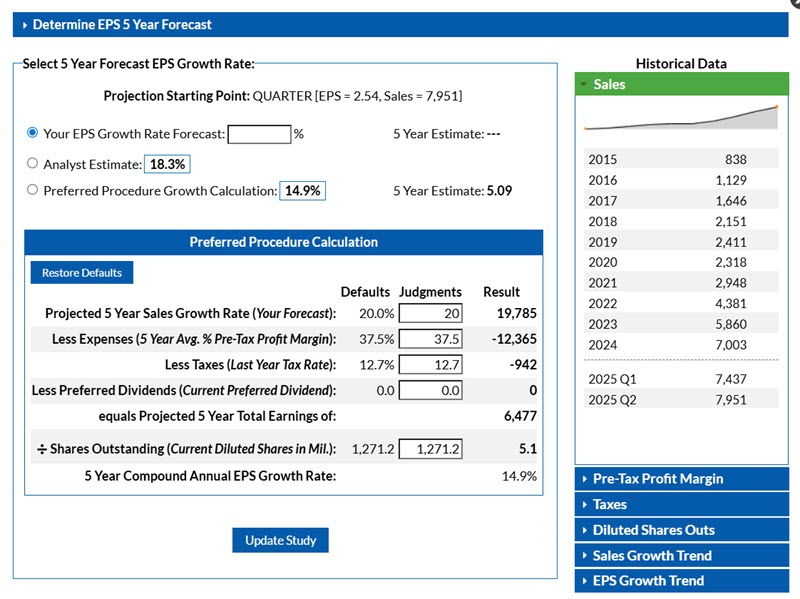Edit the Shares Outstanding judgment field
The width and height of the screenshot is (800, 599).
[x=430, y=450]
